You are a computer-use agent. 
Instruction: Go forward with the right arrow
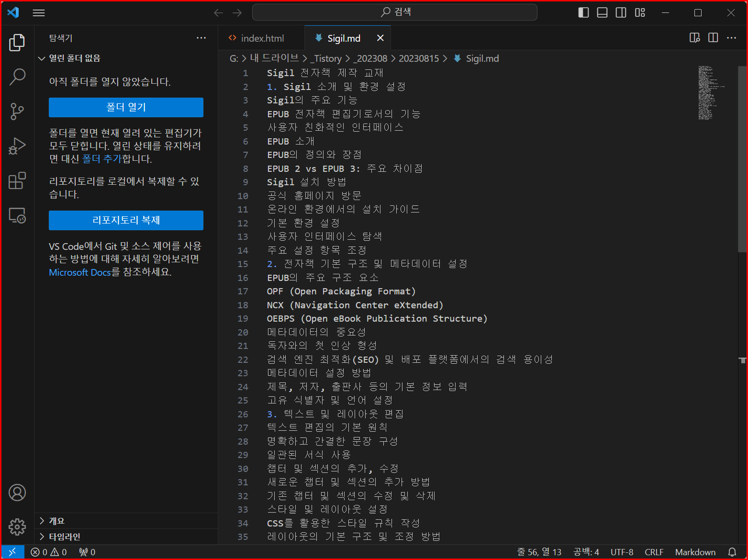point(237,13)
